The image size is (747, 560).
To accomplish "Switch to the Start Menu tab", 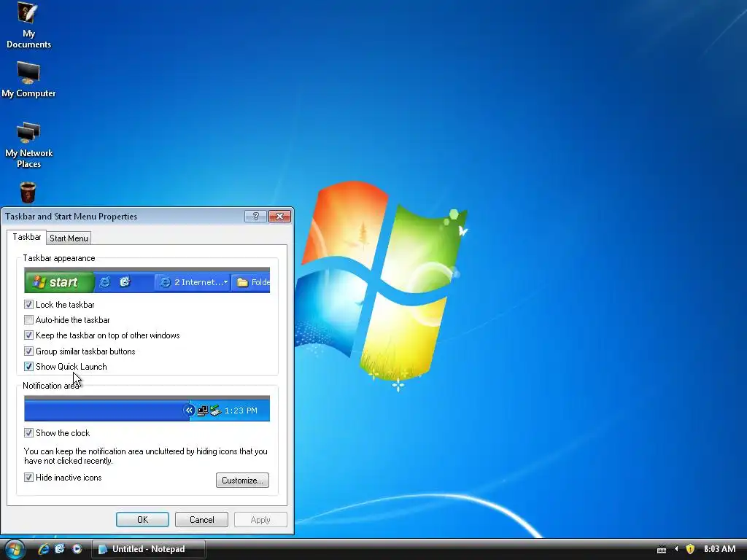I will coord(69,238).
